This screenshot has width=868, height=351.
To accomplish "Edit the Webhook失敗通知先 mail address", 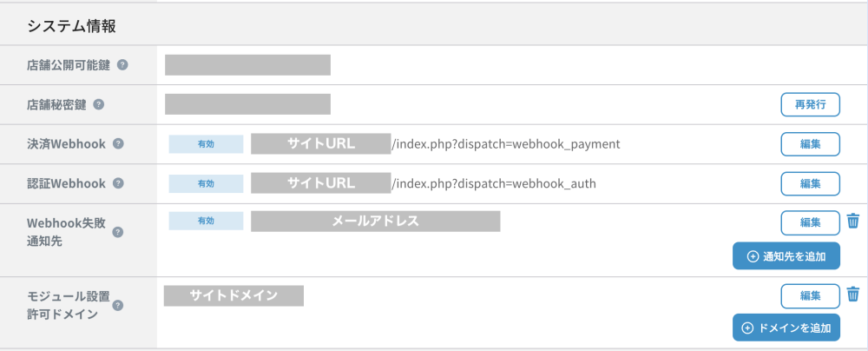I will point(810,222).
